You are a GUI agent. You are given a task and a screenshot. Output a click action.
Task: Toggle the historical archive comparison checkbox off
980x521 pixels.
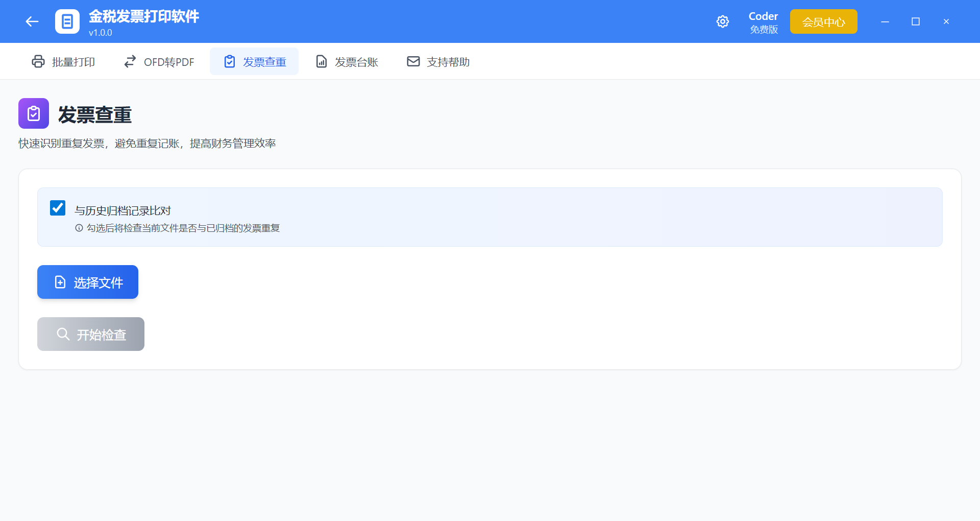pos(57,208)
